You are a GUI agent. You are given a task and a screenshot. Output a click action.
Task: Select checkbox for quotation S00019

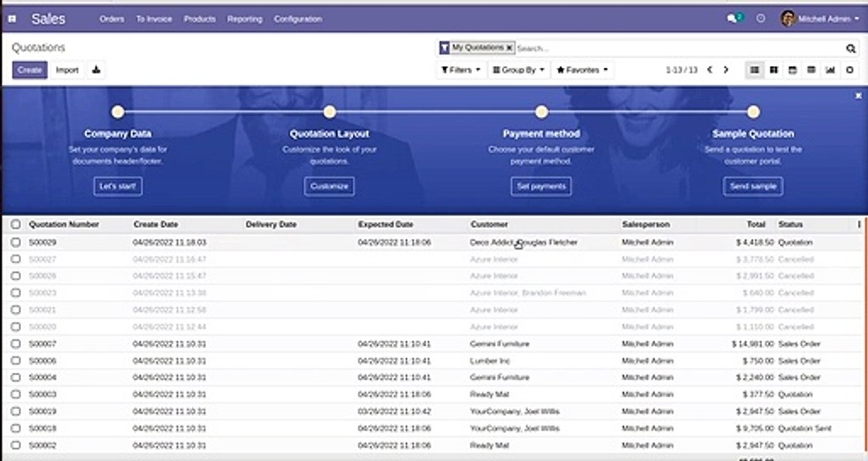tap(16, 411)
